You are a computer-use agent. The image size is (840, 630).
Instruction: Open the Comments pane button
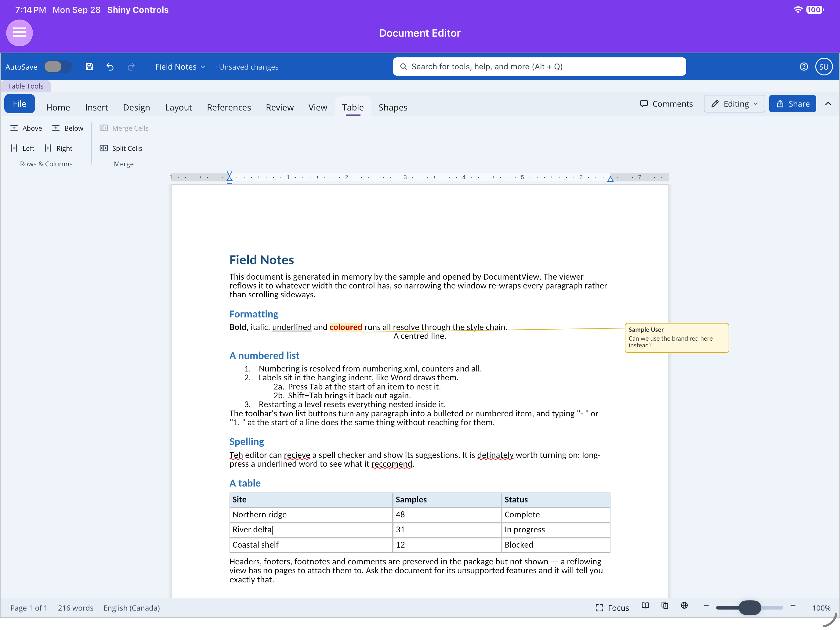click(666, 104)
